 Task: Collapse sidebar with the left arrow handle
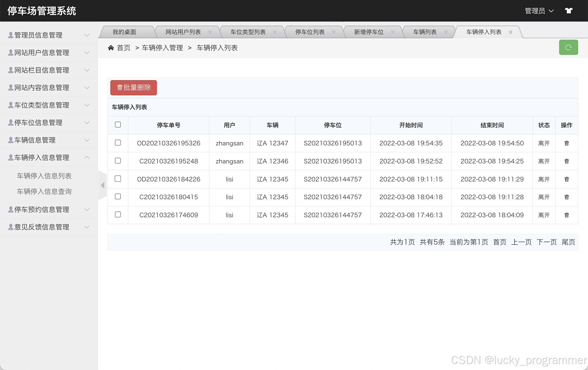point(103,185)
